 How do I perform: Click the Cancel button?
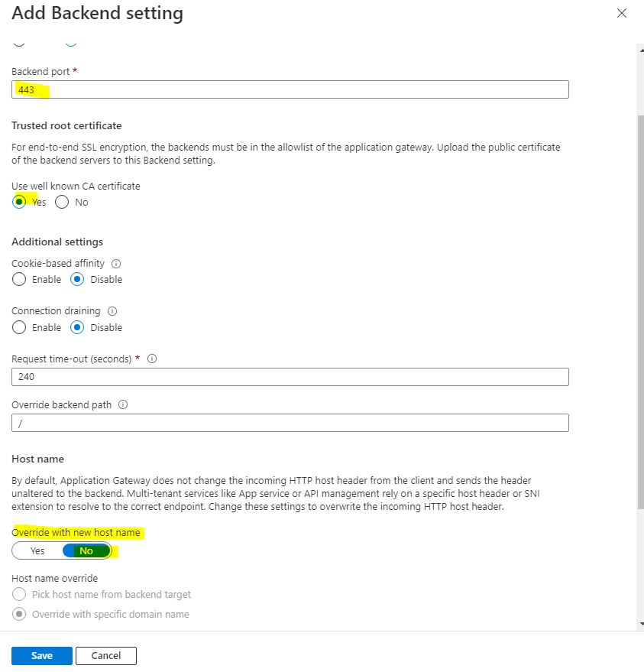click(x=106, y=655)
